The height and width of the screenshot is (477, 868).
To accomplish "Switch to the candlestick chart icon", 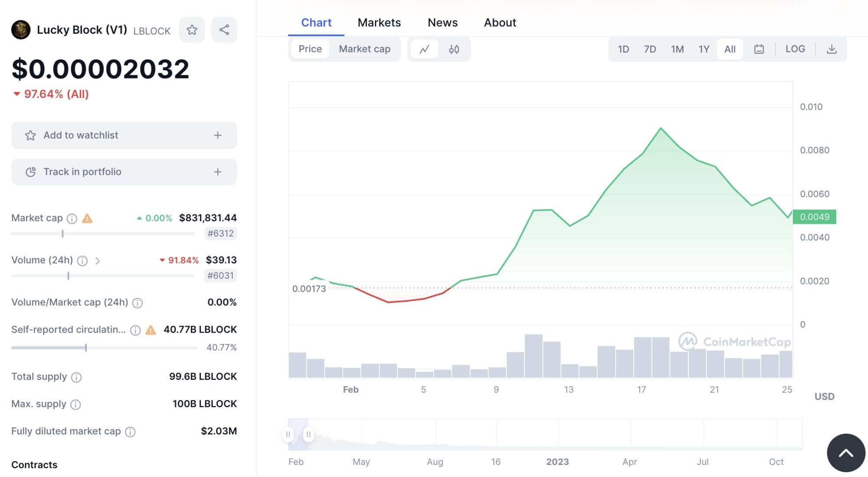I will (x=454, y=49).
